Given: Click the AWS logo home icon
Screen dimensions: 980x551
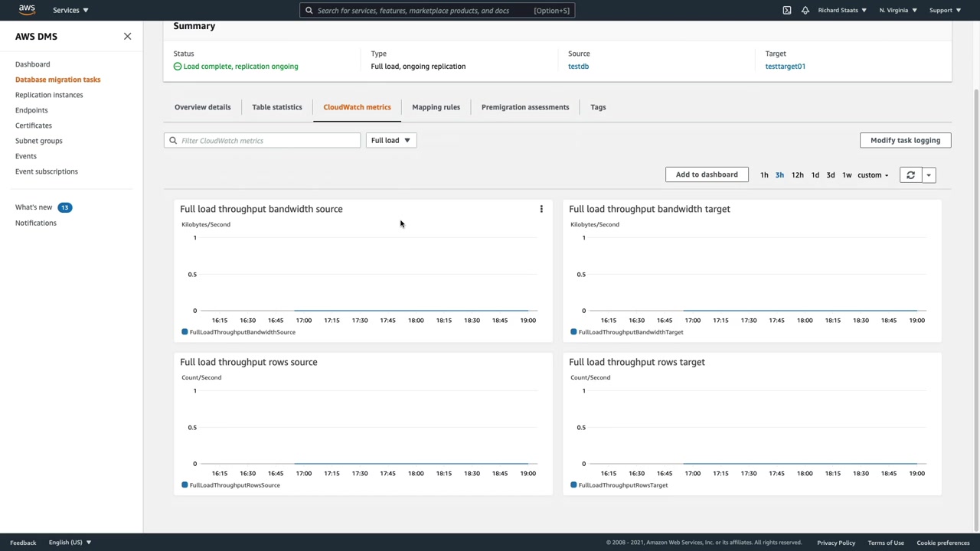Looking at the screenshot, I should point(27,10).
